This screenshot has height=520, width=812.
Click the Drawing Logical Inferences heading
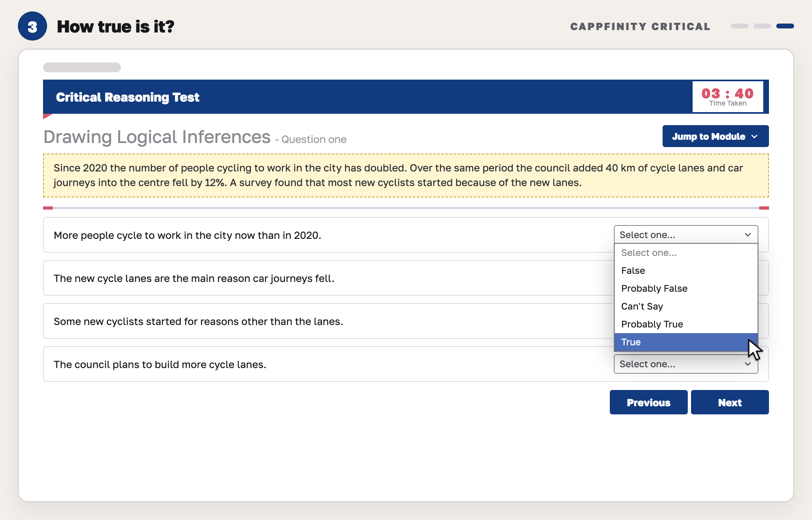pos(157,137)
